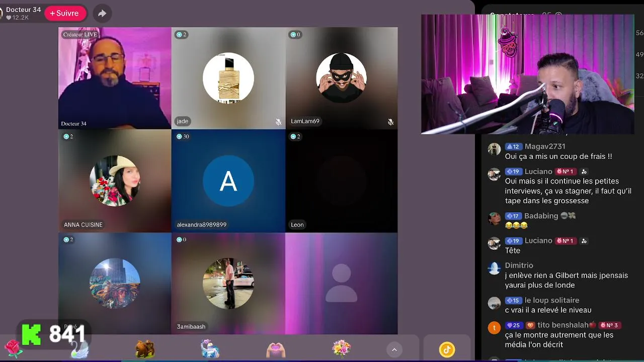Expand the gift tray with the chevron

pos(394,350)
